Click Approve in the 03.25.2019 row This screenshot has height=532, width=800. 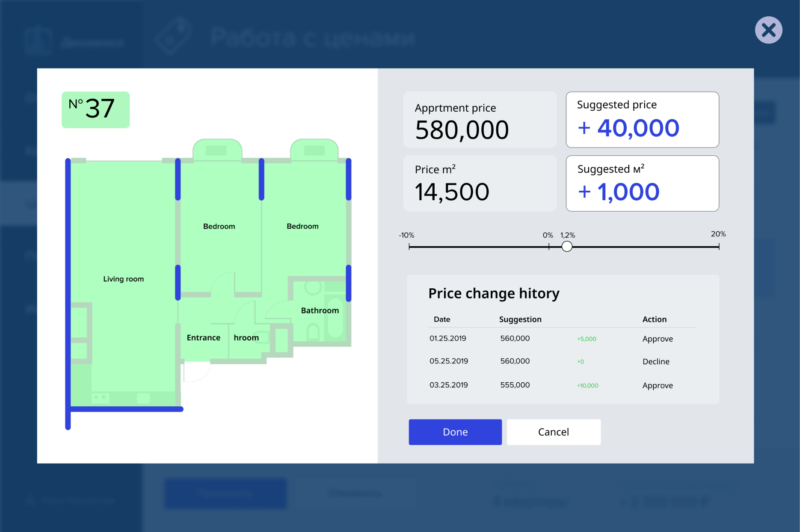click(x=658, y=385)
